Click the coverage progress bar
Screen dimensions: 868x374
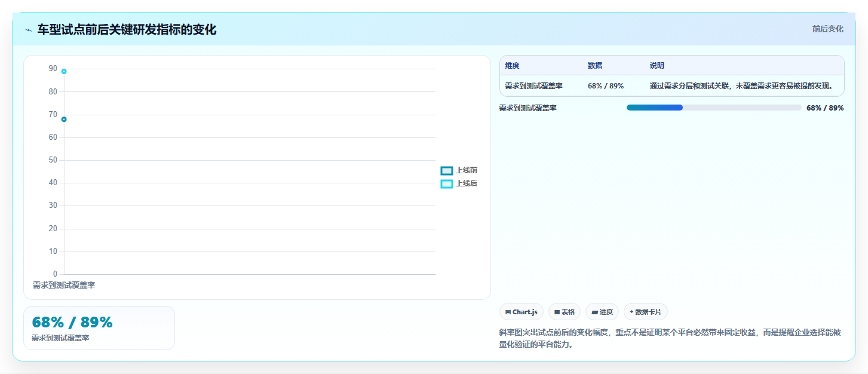(714, 108)
